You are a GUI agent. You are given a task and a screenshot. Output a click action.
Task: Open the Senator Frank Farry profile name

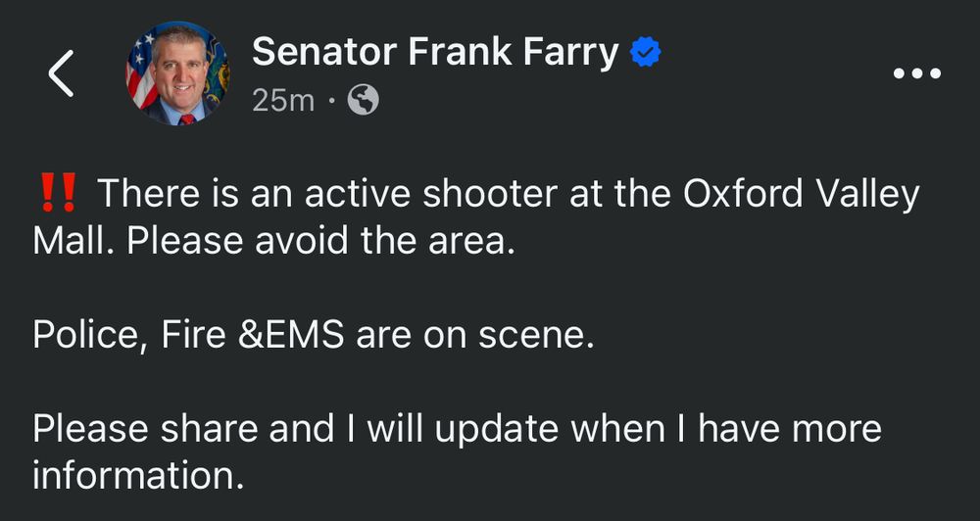435,52
